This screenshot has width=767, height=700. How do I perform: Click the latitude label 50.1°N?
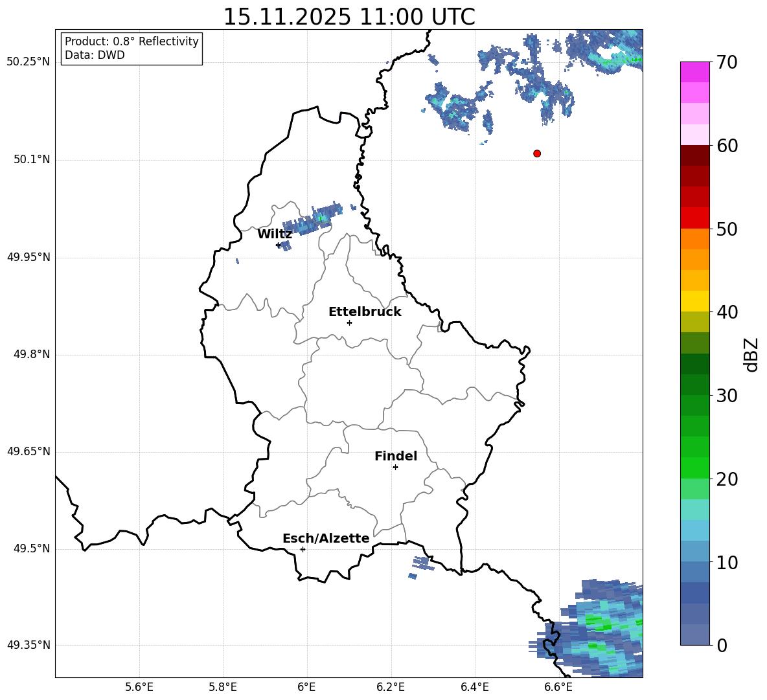pyautogui.click(x=32, y=159)
